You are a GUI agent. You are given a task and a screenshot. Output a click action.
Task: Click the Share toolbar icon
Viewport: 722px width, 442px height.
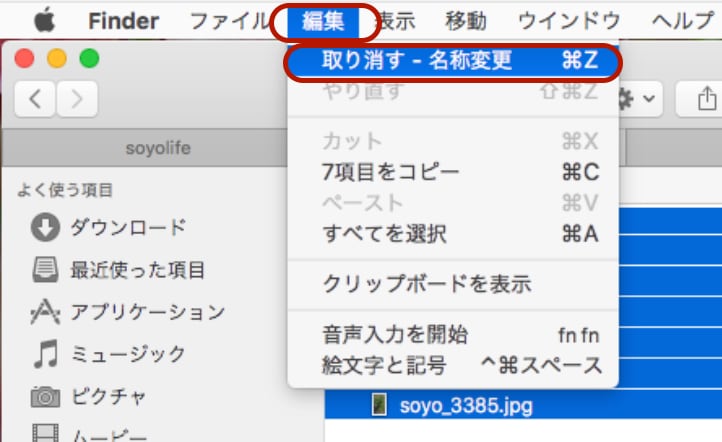pos(706,99)
